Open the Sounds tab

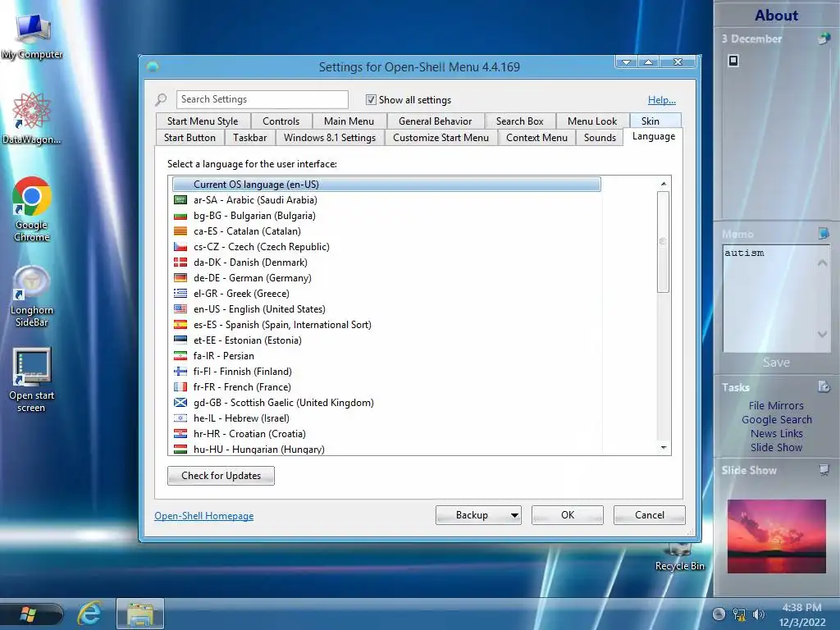[x=600, y=138]
